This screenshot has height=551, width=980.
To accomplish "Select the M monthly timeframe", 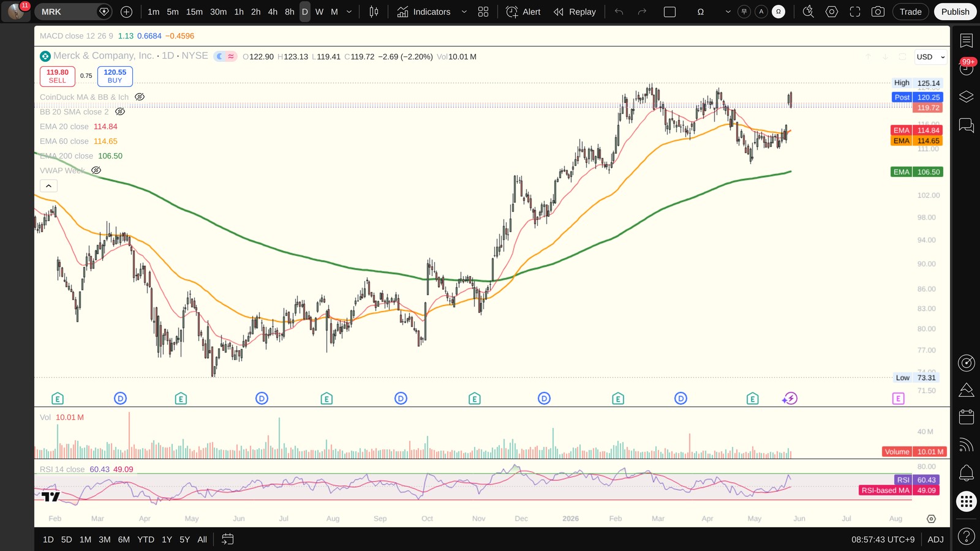I will click(x=334, y=12).
